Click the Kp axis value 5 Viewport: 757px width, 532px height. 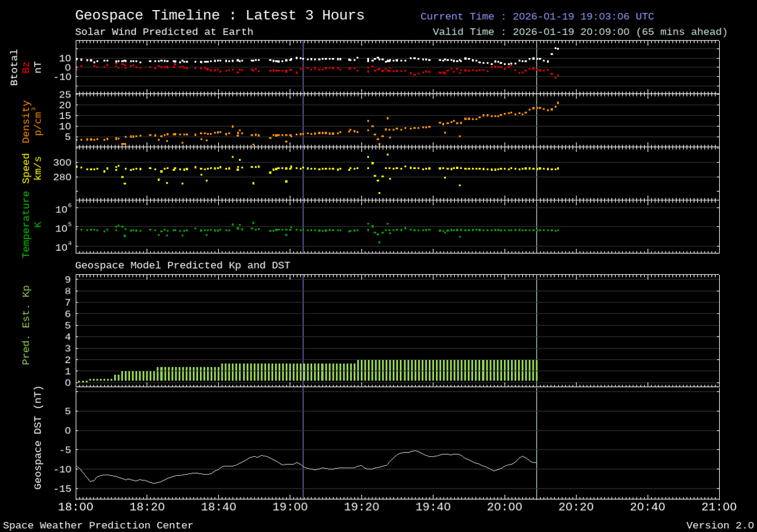[67, 325]
